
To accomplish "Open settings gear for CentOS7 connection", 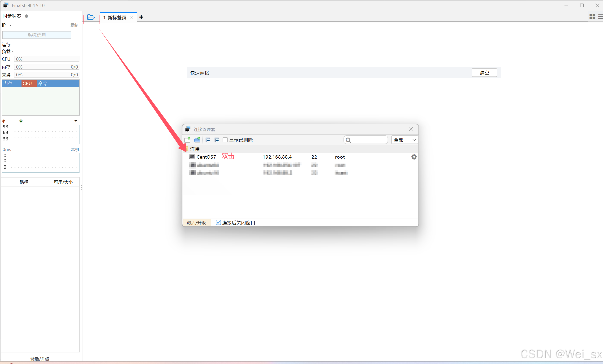I will (414, 157).
